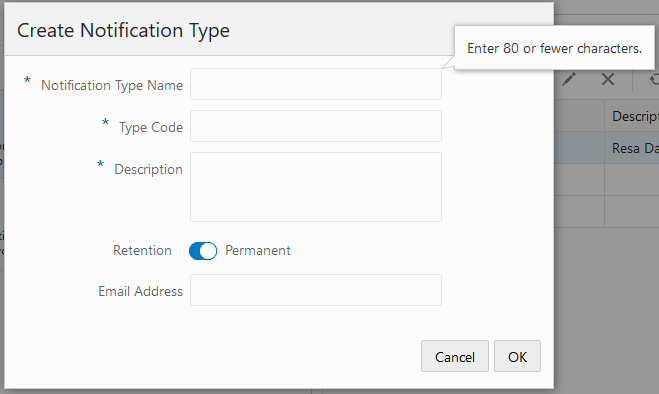
Task: Click the pencil edit icon behind the dialog
Action: pyautogui.click(x=569, y=79)
